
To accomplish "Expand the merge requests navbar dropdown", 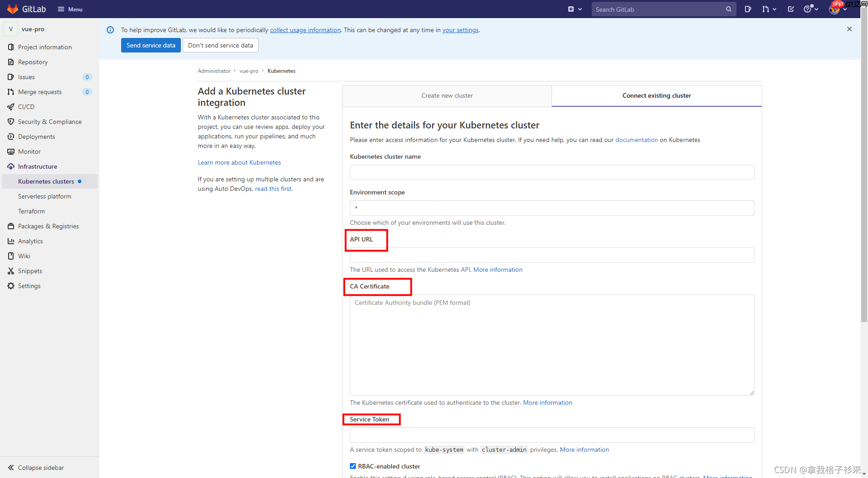I will (x=769, y=9).
